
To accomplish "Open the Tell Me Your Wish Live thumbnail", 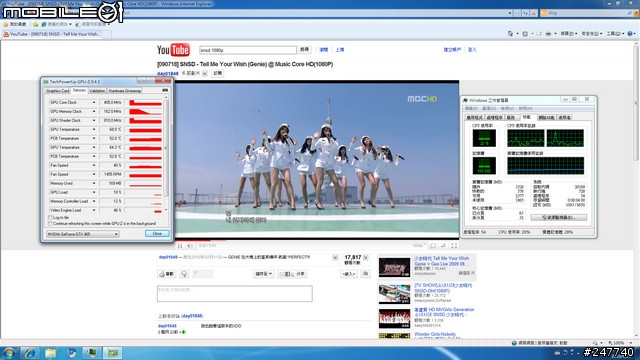I will point(394,267).
